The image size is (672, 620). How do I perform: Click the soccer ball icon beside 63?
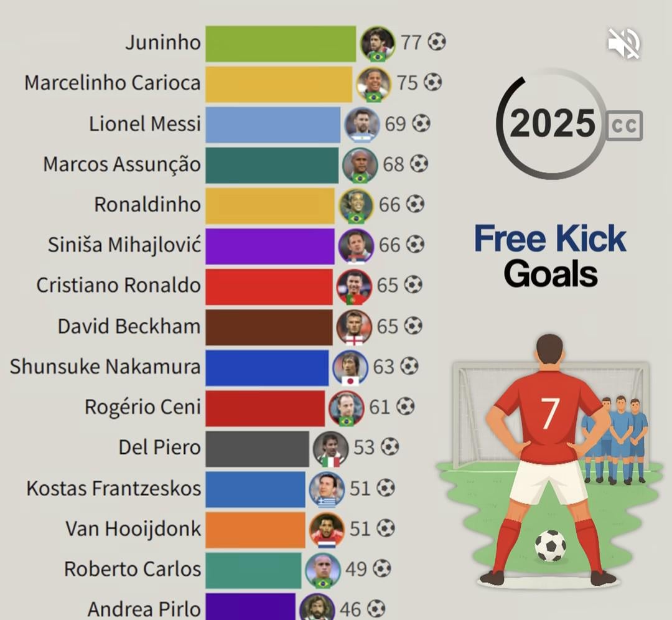(409, 366)
